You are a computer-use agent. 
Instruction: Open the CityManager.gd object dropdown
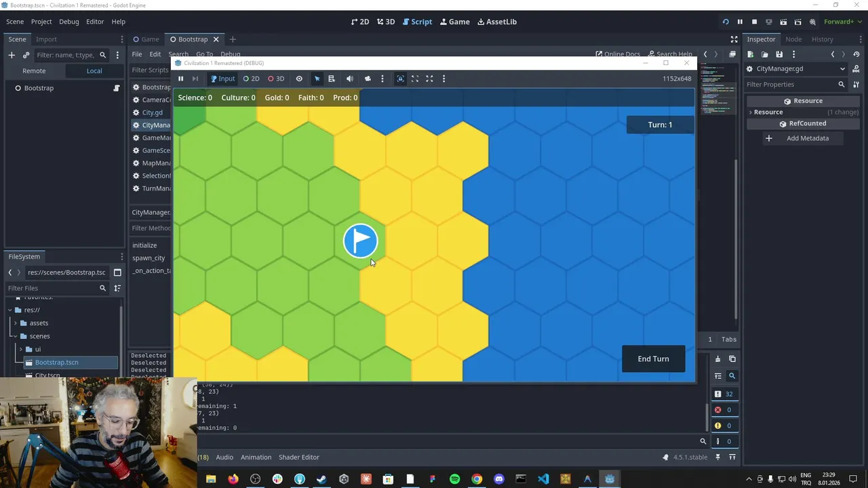click(797, 68)
